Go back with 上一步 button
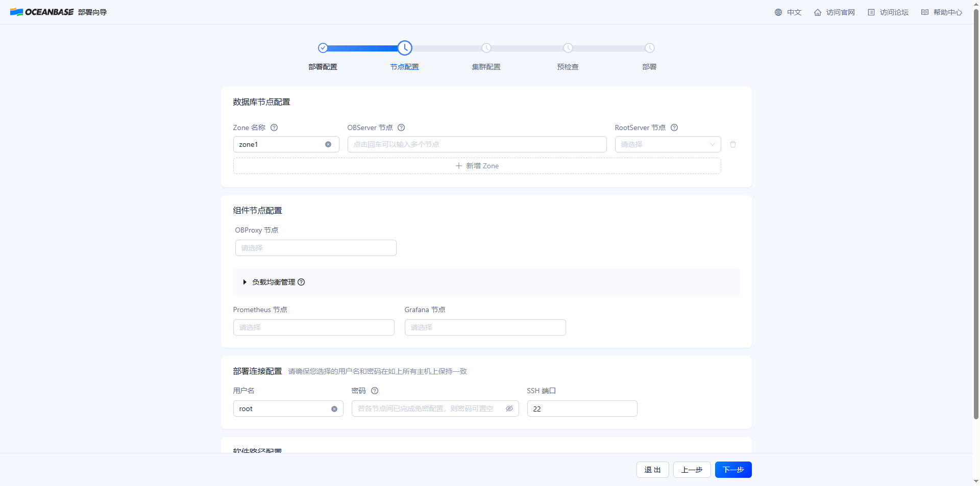The image size is (980, 486). (x=692, y=470)
